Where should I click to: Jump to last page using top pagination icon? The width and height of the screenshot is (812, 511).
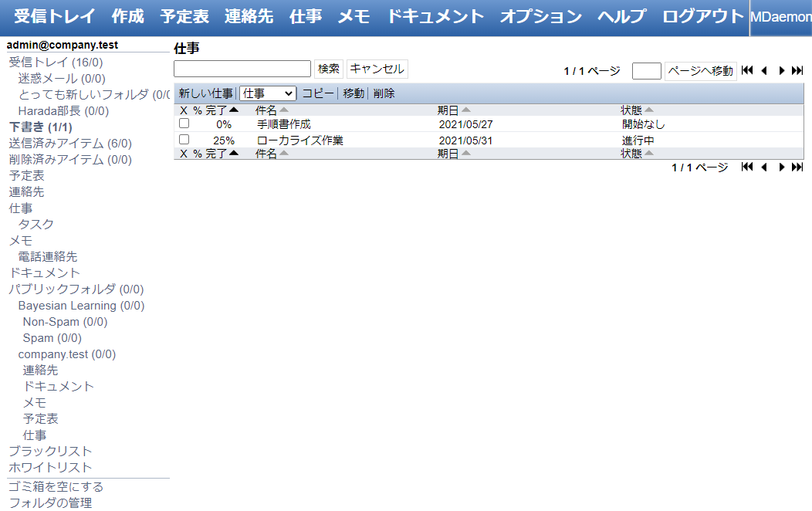(x=797, y=70)
